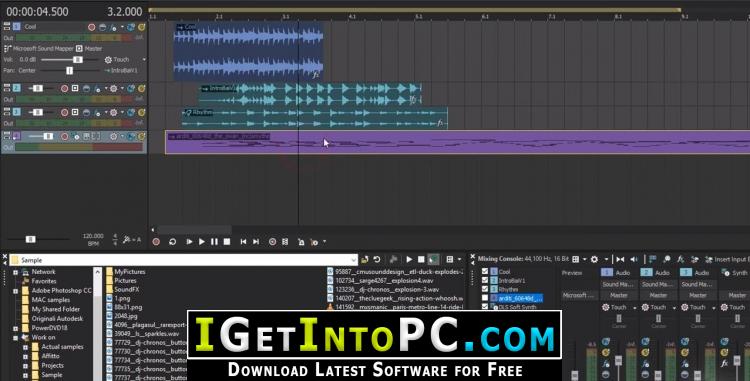
Task: Uncheck Cool in Mixing Console channel list
Action: click(x=485, y=272)
